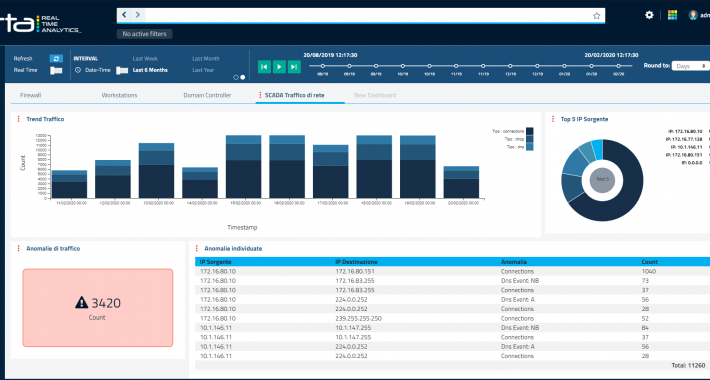Play the timeline animation
Screen dimensions: 710x380
tap(279, 67)
